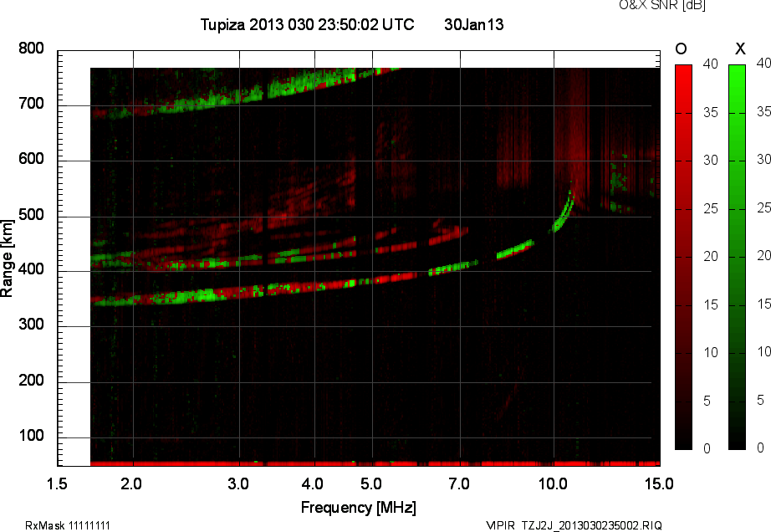Click the green trace segment near 9 MHz

[515, 248]
